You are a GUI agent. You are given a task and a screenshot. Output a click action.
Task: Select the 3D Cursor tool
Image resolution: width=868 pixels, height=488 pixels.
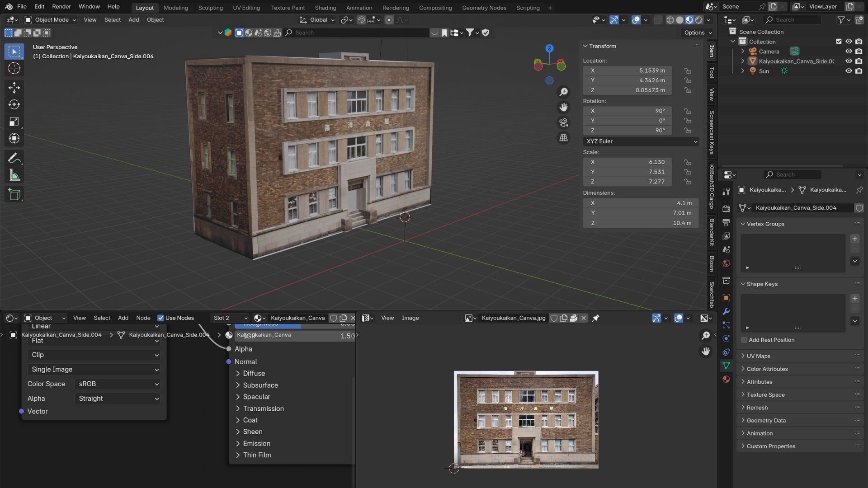[x=14, y=68]
